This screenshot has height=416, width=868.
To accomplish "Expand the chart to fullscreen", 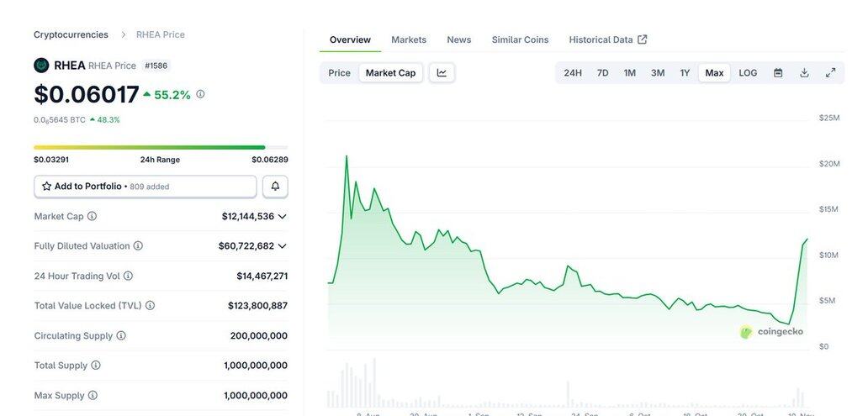I will (x=830, y=73).
